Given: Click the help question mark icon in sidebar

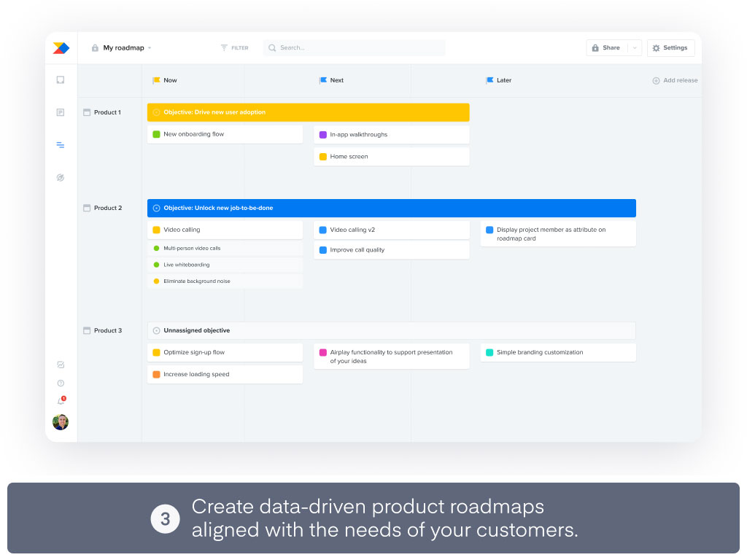Looking at the screenshot, I should coord(61,383).
